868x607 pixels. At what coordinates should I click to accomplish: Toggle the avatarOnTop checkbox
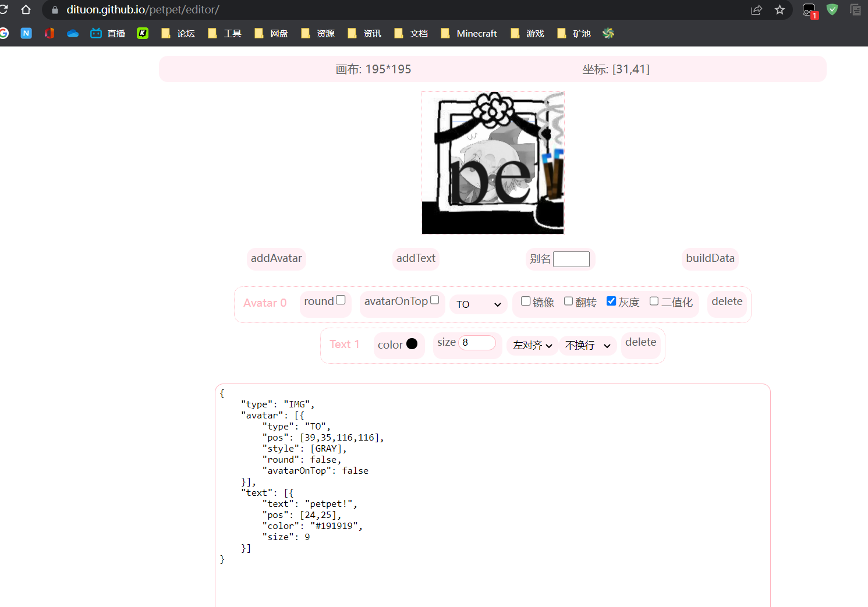(x=434, y=300)
